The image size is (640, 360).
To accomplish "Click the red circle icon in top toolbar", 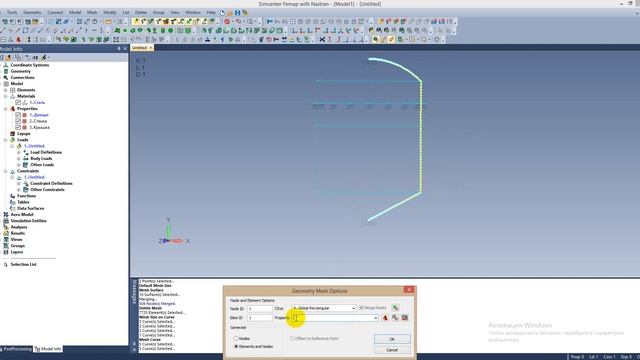I will (x=227, y=21).
